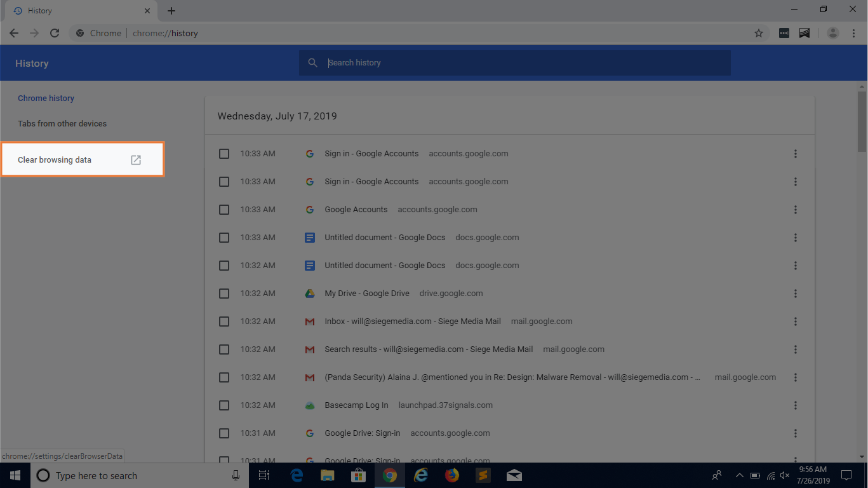Check the second Sign in - Google Accounts box

tap(224, 182)
